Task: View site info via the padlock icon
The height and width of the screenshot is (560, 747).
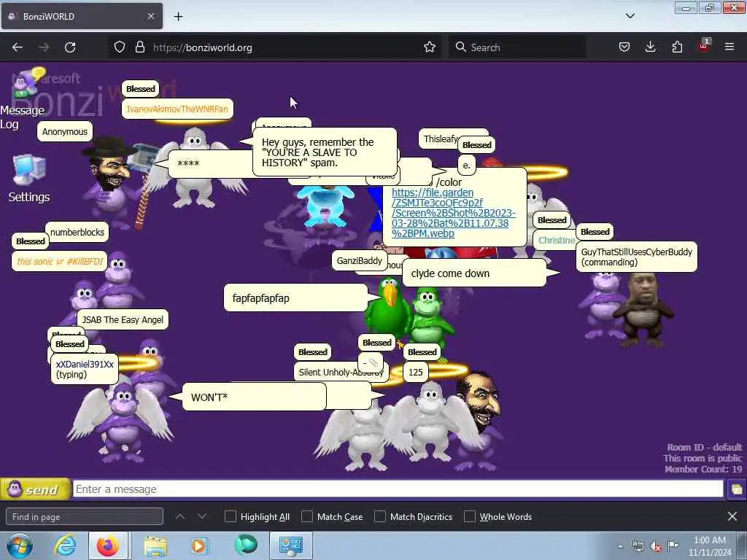Action: pyautogui.click(x=139, y=47)
